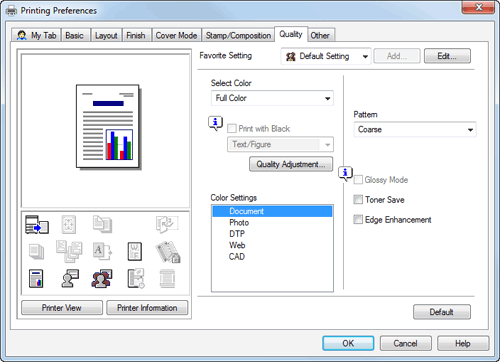Image resolution: width=500 pixels, height=362 pixels.
Task: Switch to the Stamp/Composition tab
Action: pos(238,35)
